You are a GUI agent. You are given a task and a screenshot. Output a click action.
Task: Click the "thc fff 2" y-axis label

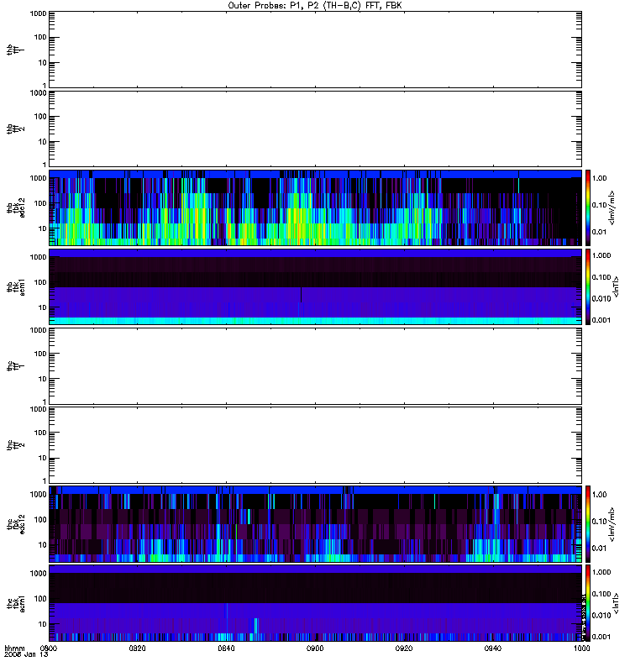(x=15, y=445)
